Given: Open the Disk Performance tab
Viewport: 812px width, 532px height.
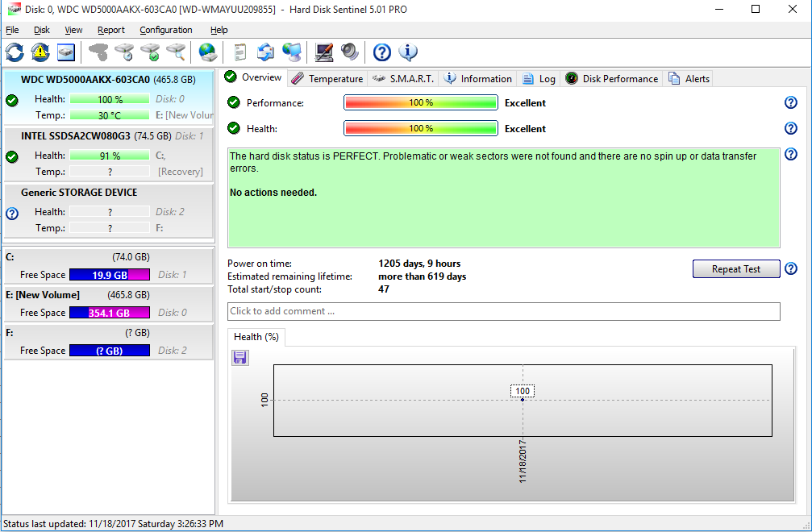Looking at the screenshot, I should tap(612, 78).
